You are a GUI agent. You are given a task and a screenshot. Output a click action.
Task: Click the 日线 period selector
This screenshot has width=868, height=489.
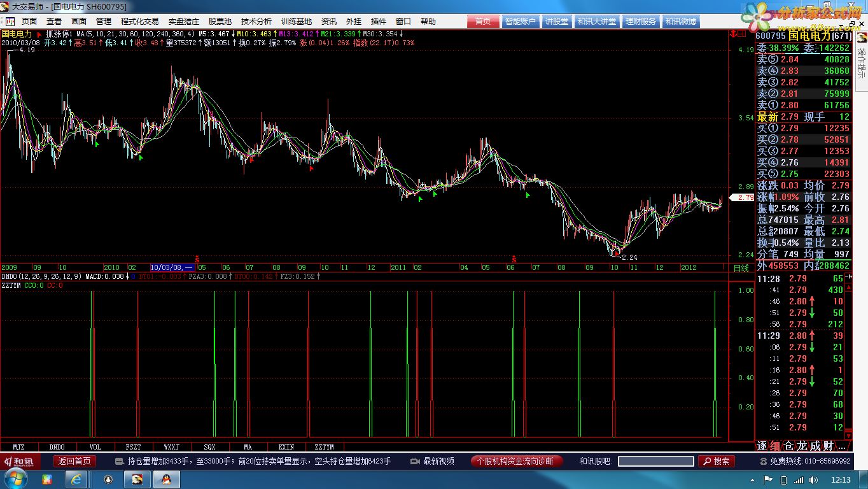point(741,268)
